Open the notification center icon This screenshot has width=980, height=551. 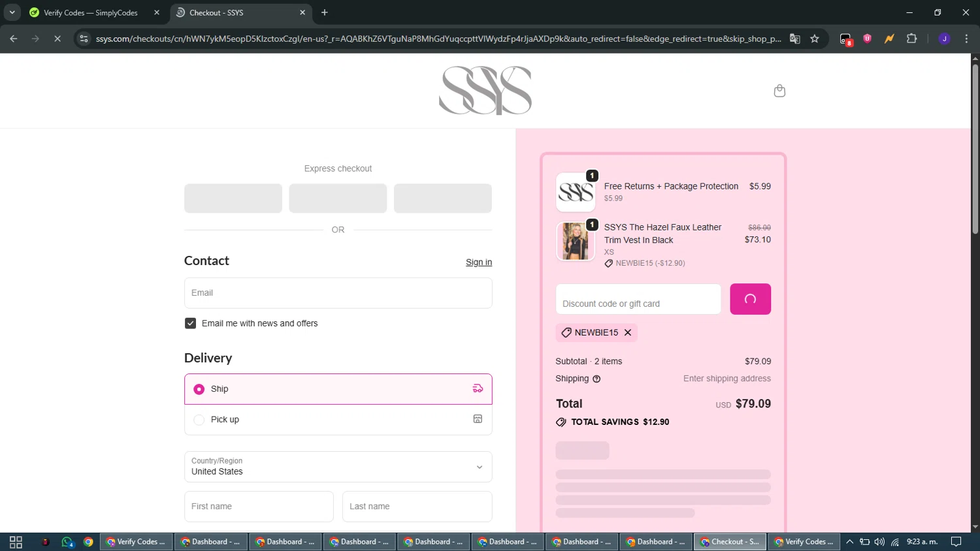tap(956, 542)
